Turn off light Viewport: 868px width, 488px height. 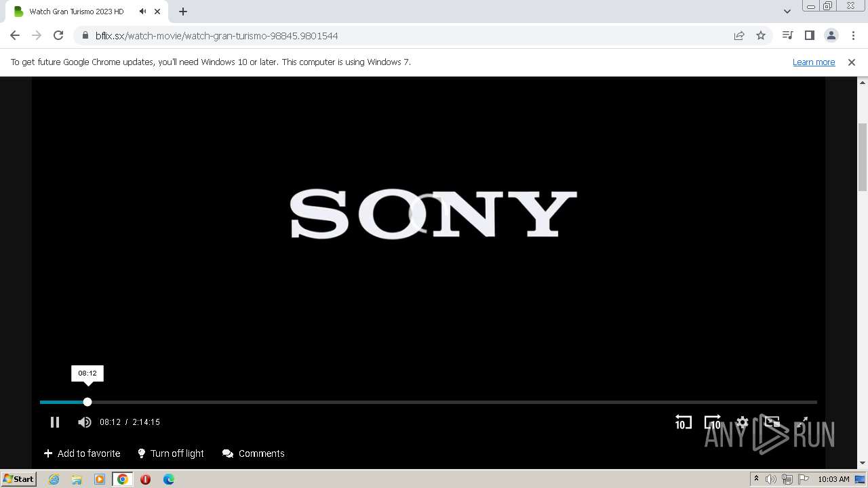coord(171,453)
